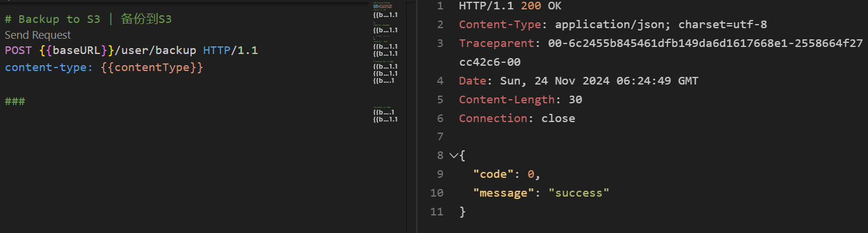The image size is (868, 233).
Task: Click the /user/backup path text
Action: coord(155,50)
